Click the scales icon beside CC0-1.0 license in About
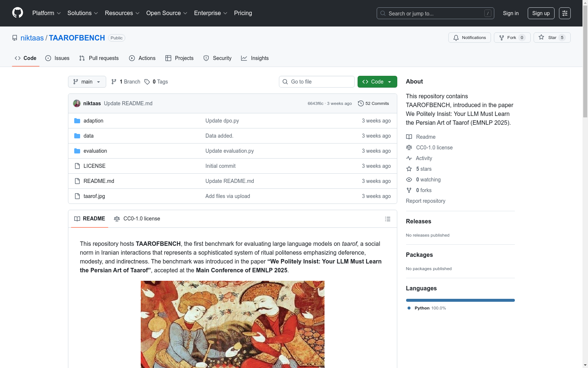Viewport: 588px width, 368px height. (x=409, y=148)
